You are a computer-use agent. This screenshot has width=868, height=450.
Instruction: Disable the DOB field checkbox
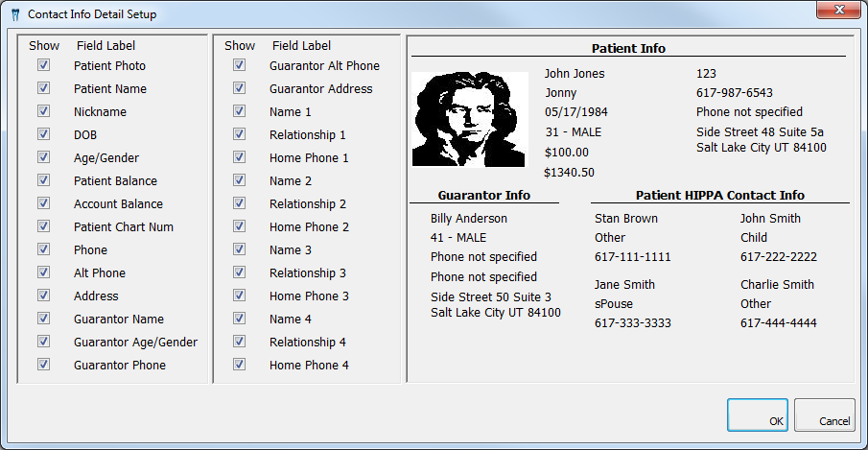(x=43, y=134)
